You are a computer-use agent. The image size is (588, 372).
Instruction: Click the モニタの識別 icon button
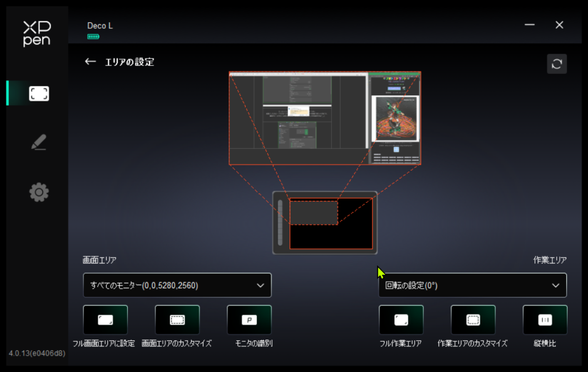click(x=249, y=320)
